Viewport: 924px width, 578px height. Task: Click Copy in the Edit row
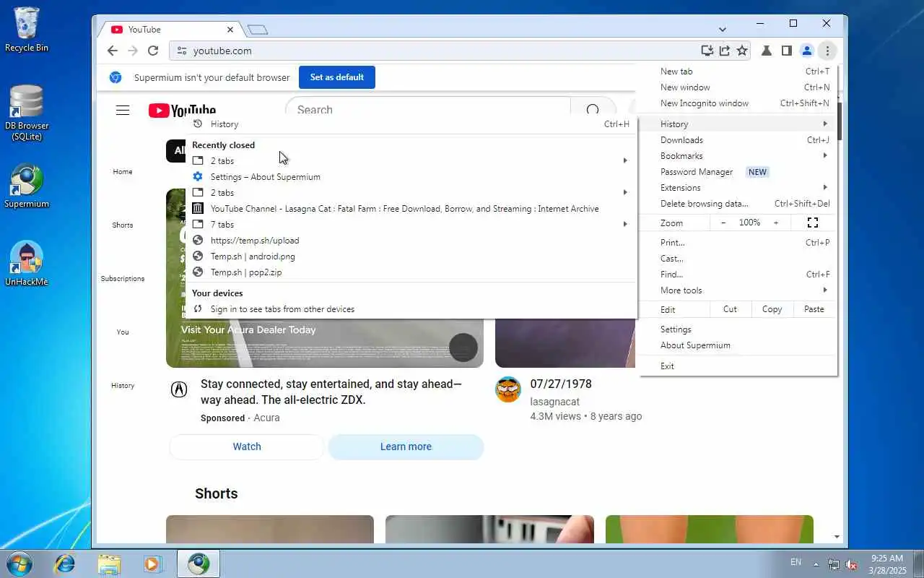(772, 309)
